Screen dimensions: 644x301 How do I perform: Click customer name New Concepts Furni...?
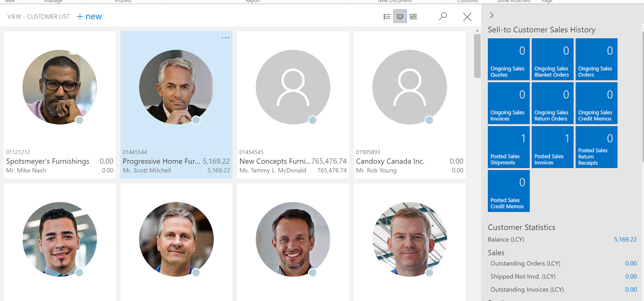tap(275, 161)
